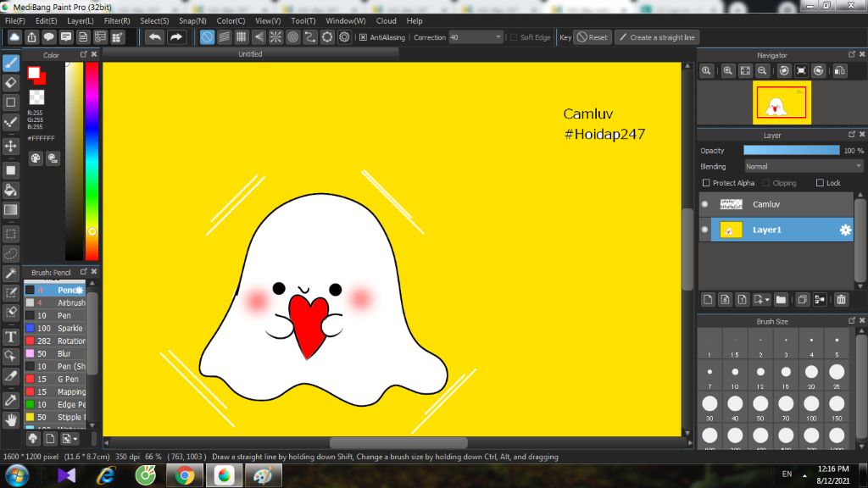Open the Cloud menu
The image size is (868, 488).
tap(386, 20)
